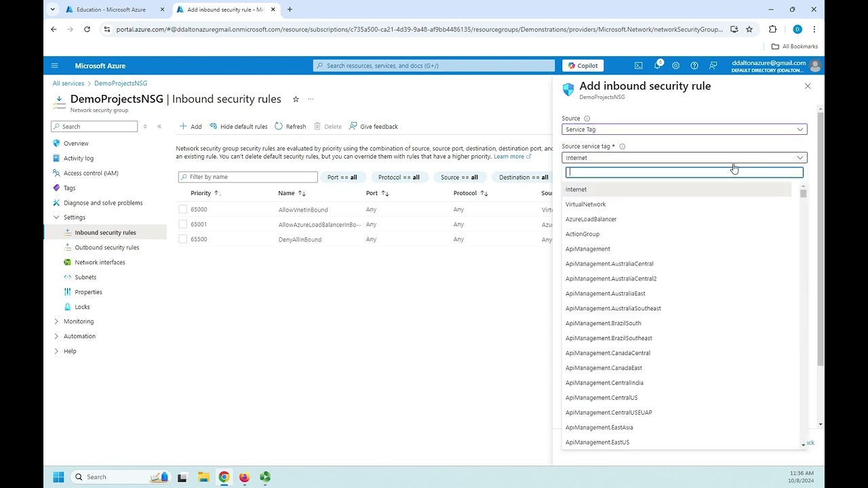Viewport: 868px width, 488px height.
Task: Open the notifications bell
Action: 657,66
